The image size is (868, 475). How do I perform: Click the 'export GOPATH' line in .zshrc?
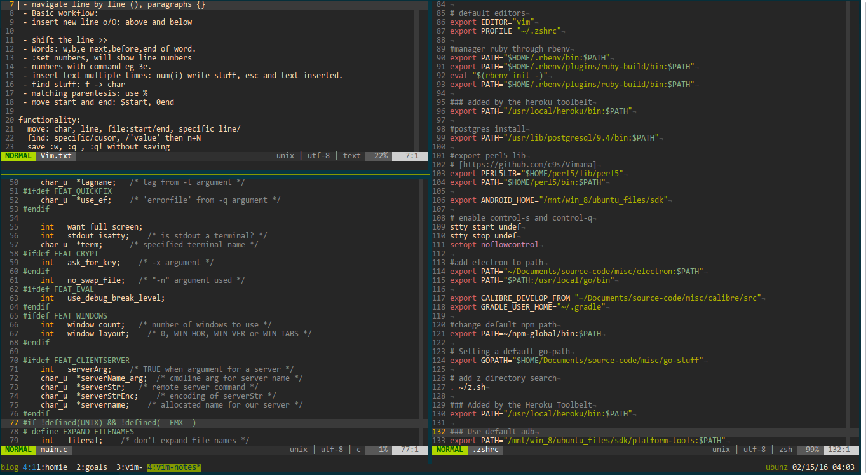(x=576, y=361)
